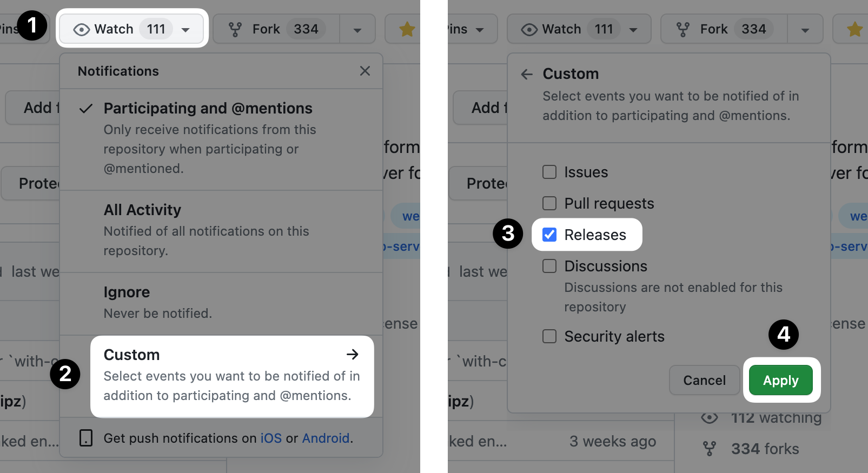Click the fork icon beside 334 forks
The width and height of the screenshot is (868, 473).
[x=709, y=449]
